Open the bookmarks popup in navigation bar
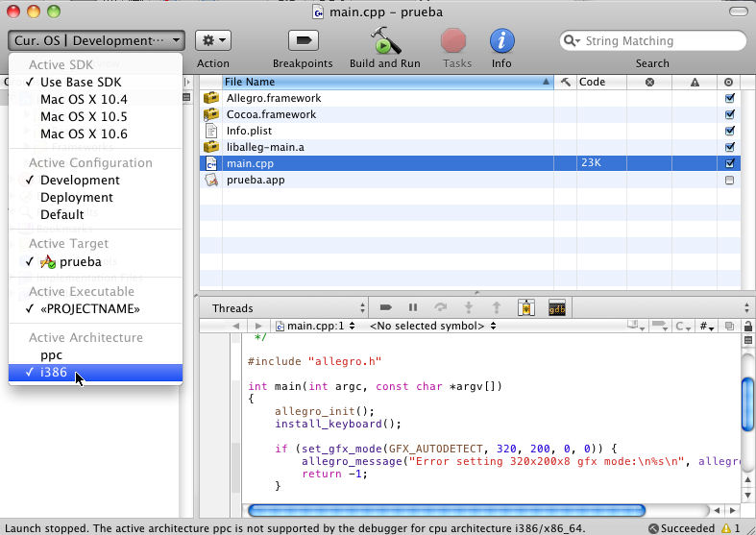 (636, 326)
